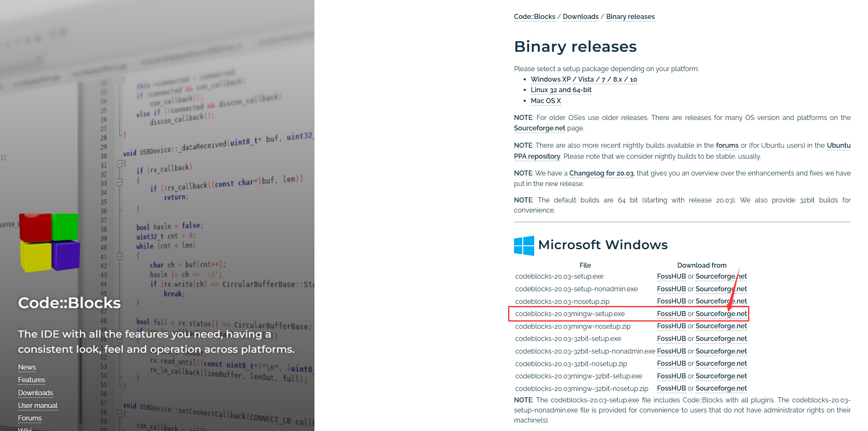Open Sourceforge.net page link in first note
The image size is (868, 431).
[540, 128]
